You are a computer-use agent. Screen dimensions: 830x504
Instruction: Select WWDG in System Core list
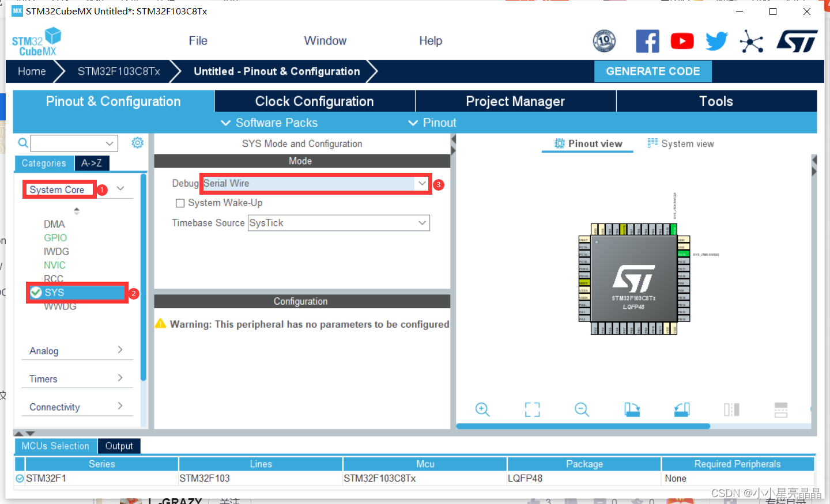tap(60, 306)
